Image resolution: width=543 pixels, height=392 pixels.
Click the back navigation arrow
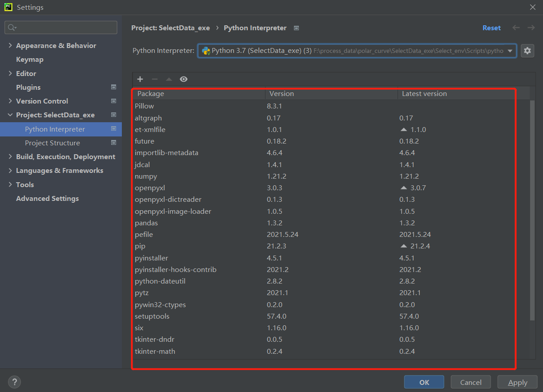[x=516, y=28]
